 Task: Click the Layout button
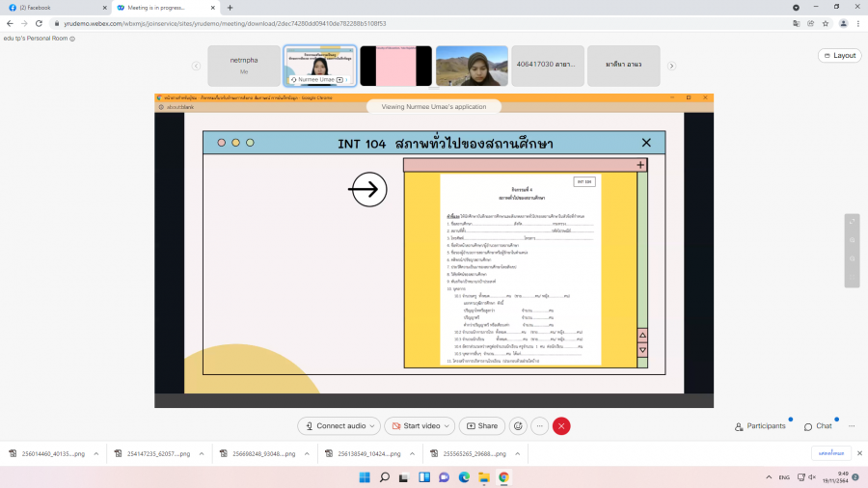click(839, 55)
